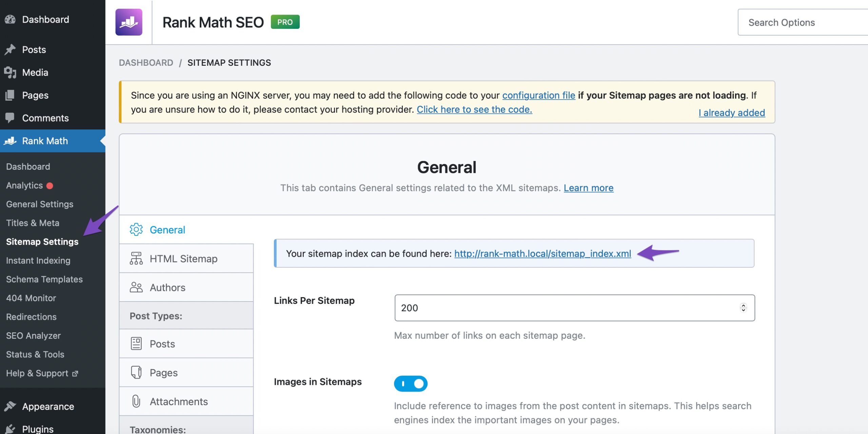
Task: Click 'Click here to see the code' link
Action: (x=474, y=109)
